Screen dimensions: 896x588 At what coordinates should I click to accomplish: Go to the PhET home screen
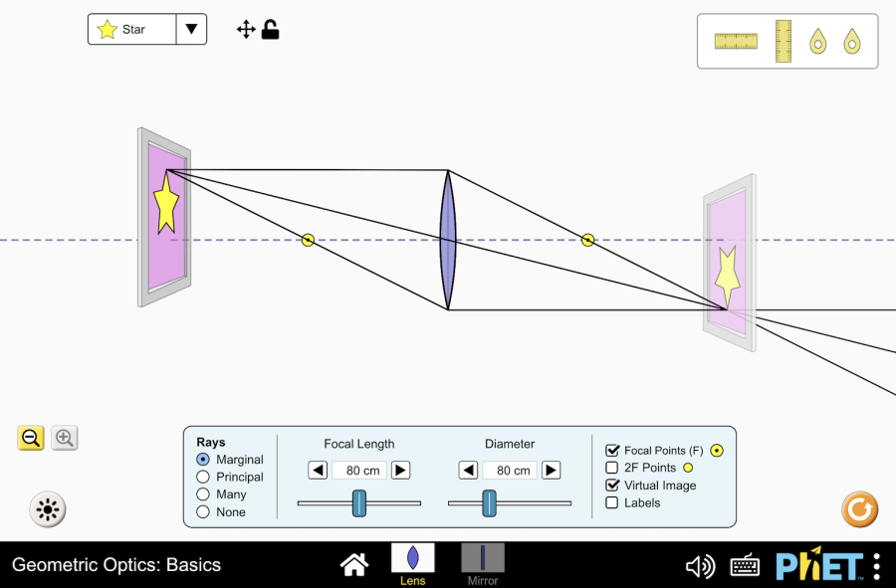353,565
